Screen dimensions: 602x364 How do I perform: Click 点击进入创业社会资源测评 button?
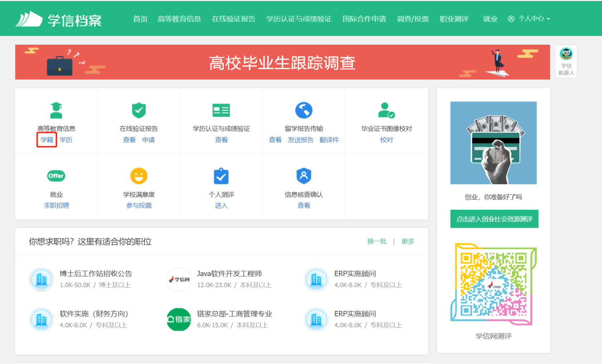tap(494, 219)
